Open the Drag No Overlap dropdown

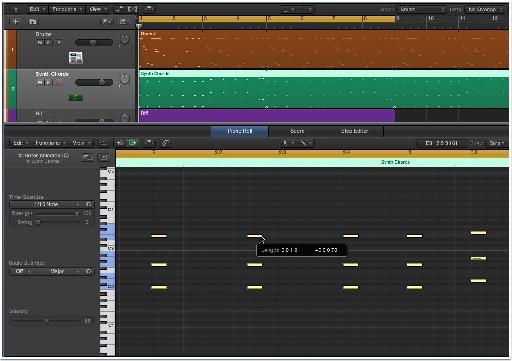(x=484, y=9)
